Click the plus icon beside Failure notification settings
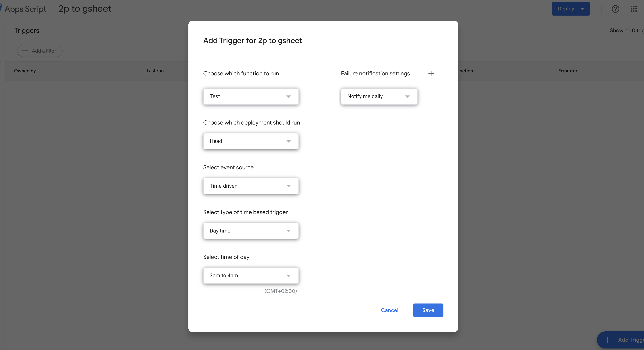Screen dimensions: 644x350 point(431,73)
